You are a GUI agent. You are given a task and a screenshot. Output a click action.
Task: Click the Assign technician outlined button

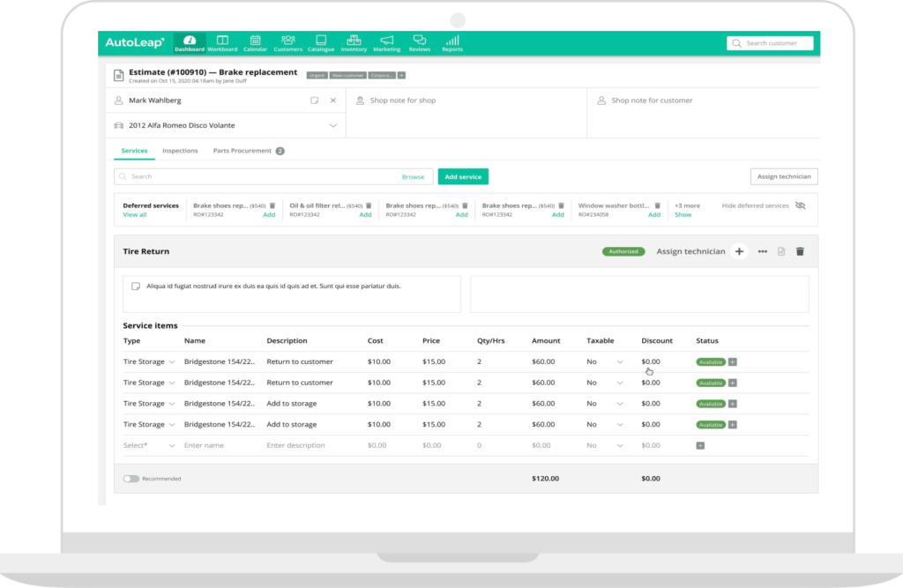(783, 176)
